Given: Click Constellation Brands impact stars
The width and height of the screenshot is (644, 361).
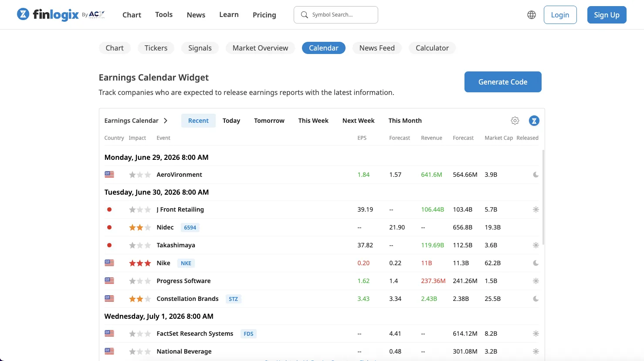Looking at the screenshot, I should 140,299.
